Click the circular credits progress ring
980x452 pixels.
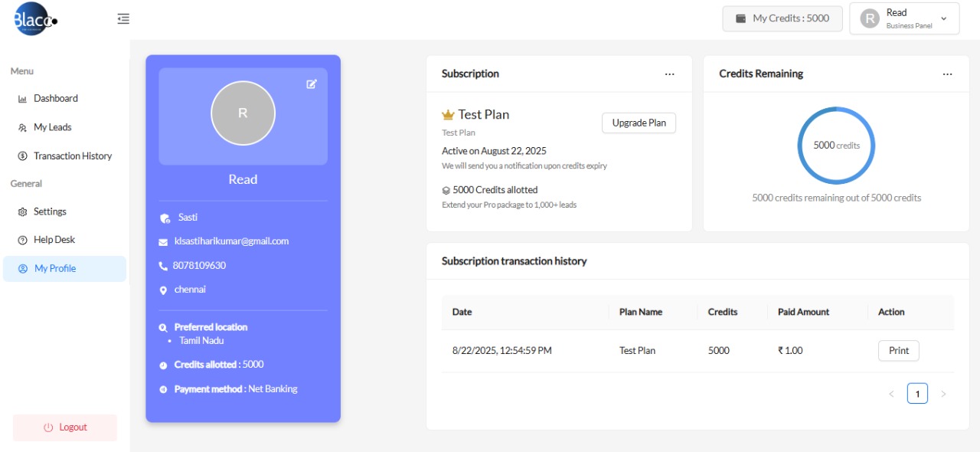(836, 146)
